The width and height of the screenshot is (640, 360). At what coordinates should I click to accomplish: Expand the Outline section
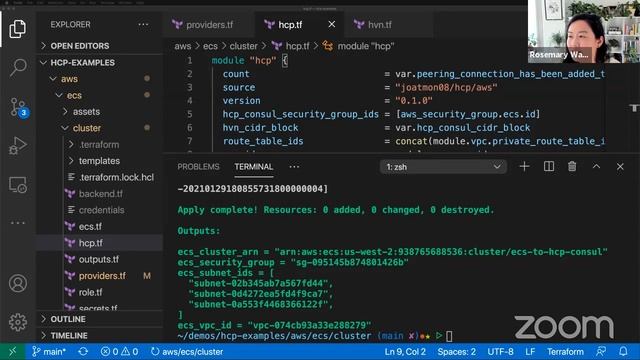pos(100,319)
